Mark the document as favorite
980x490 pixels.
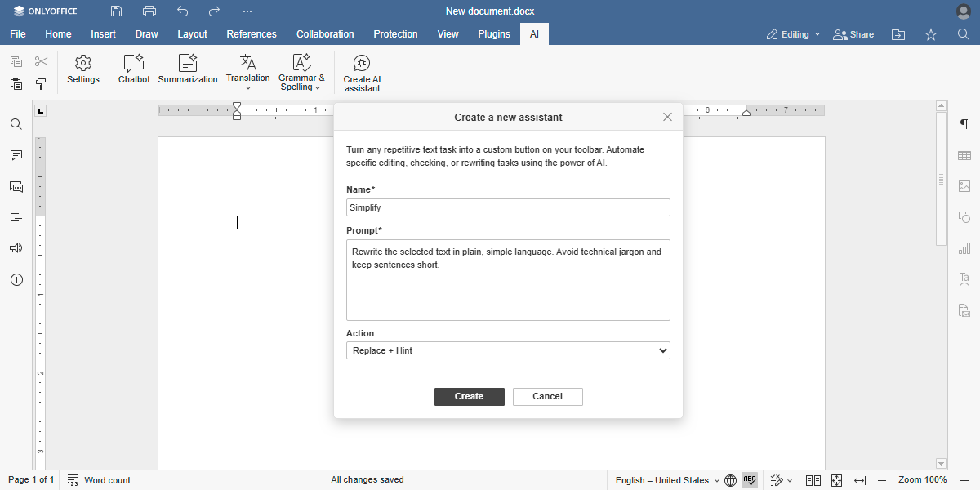pos(930,34)
